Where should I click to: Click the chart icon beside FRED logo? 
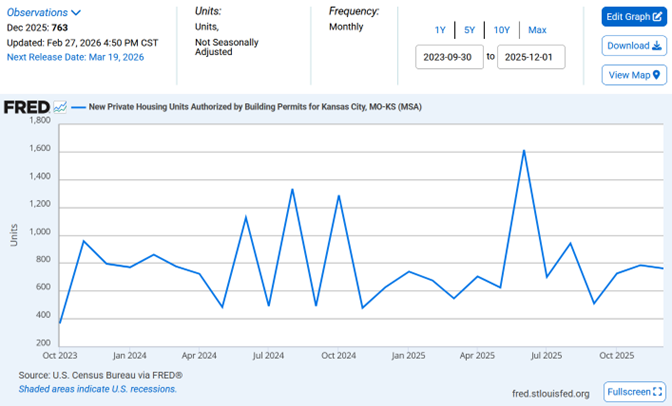[x=60, y=106]
